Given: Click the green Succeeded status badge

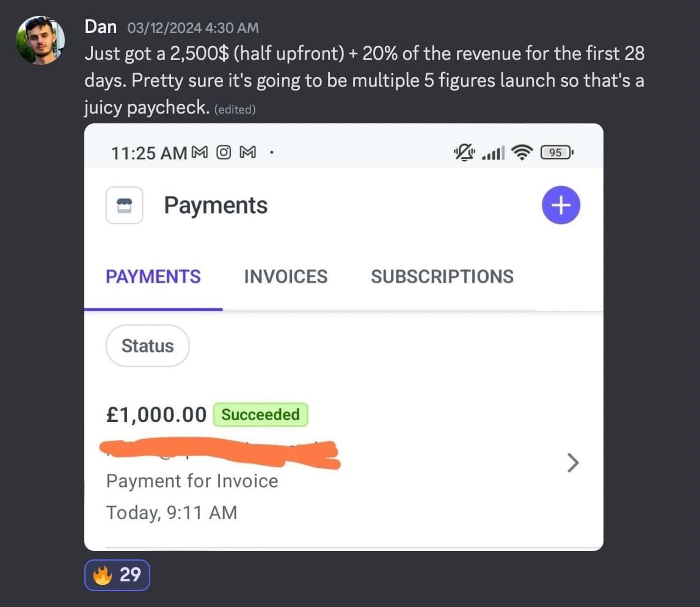Looking at the screenshot, I should (260, 415).
